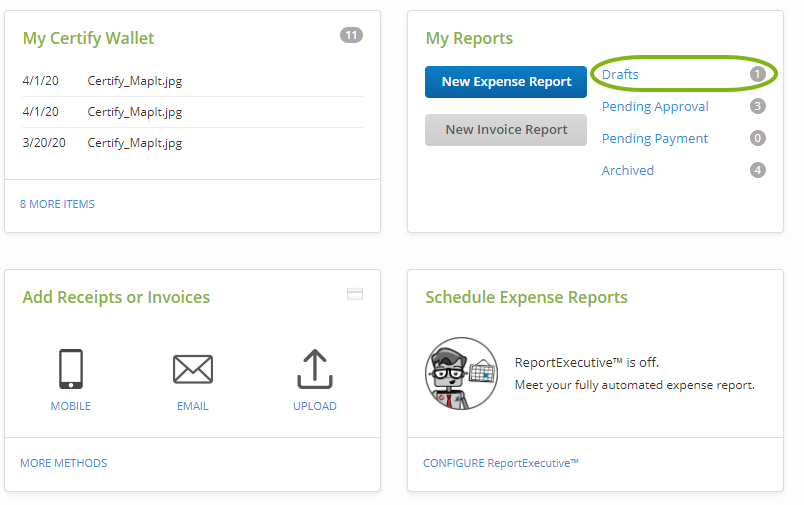
Task: Open MORE METHODS link
Action: (64, 463)
